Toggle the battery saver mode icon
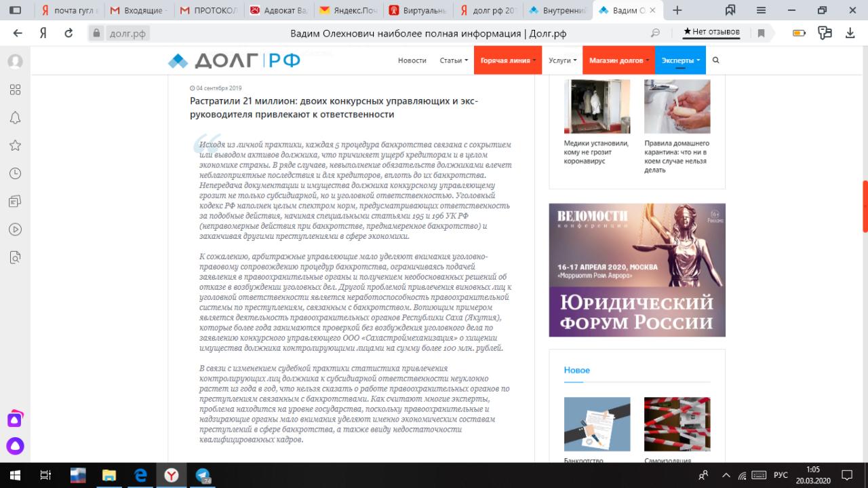 pos(800,33)
